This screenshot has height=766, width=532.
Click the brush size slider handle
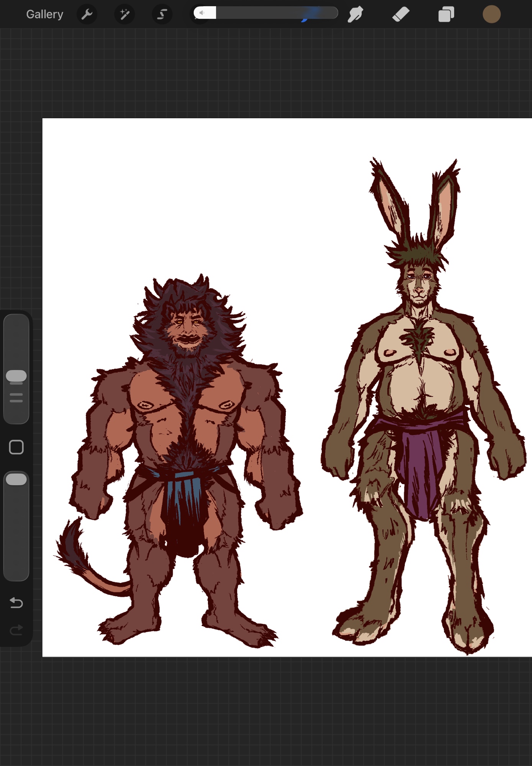16,376
